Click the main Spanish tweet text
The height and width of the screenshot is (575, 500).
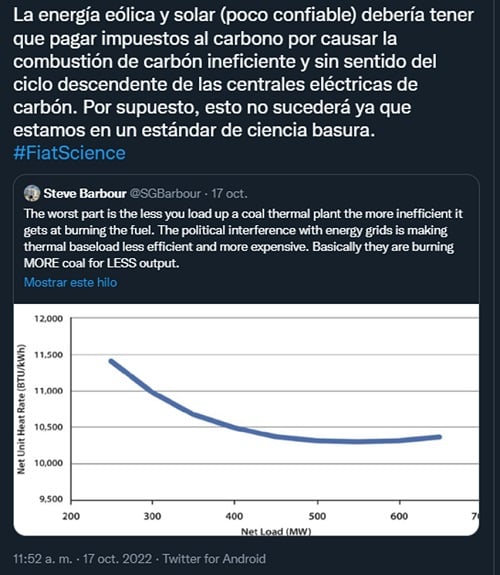[x=243, y=72]
